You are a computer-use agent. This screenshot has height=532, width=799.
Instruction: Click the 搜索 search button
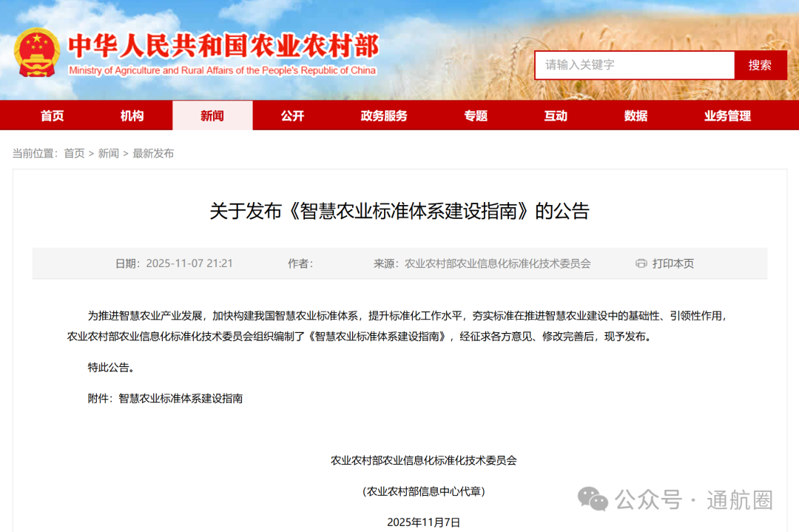(761, 65)
